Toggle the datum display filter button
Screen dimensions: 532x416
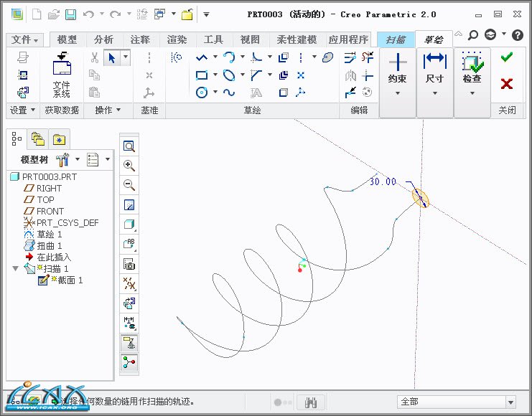point(129,283)
